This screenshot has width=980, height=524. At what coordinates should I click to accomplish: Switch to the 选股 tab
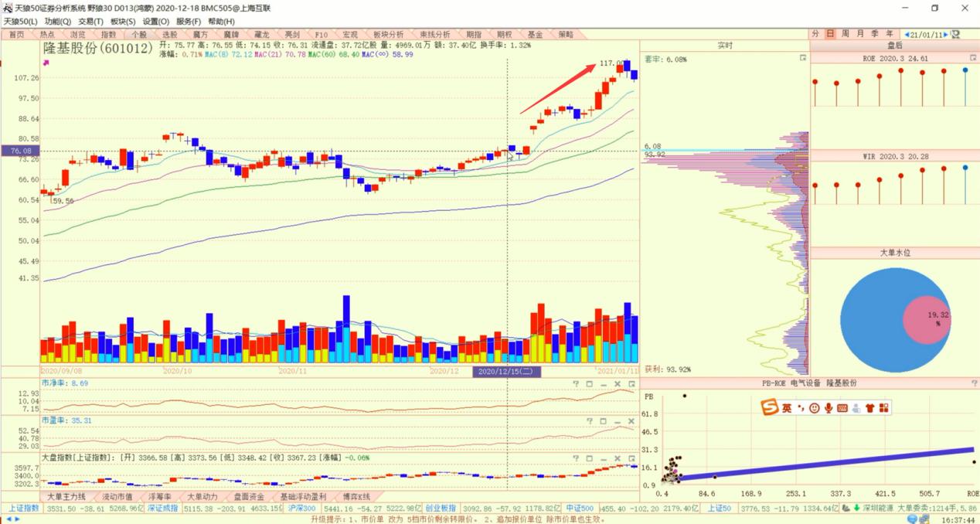[x=169, y=35]
